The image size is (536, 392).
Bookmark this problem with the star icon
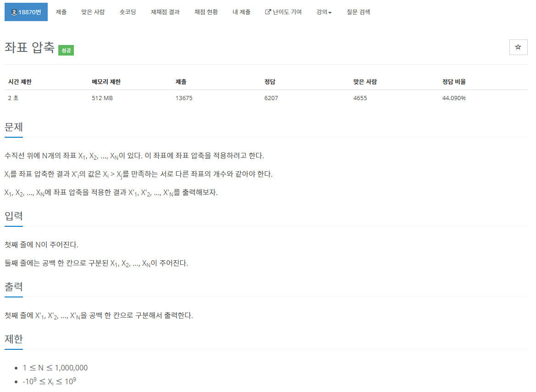pos(518,47)
